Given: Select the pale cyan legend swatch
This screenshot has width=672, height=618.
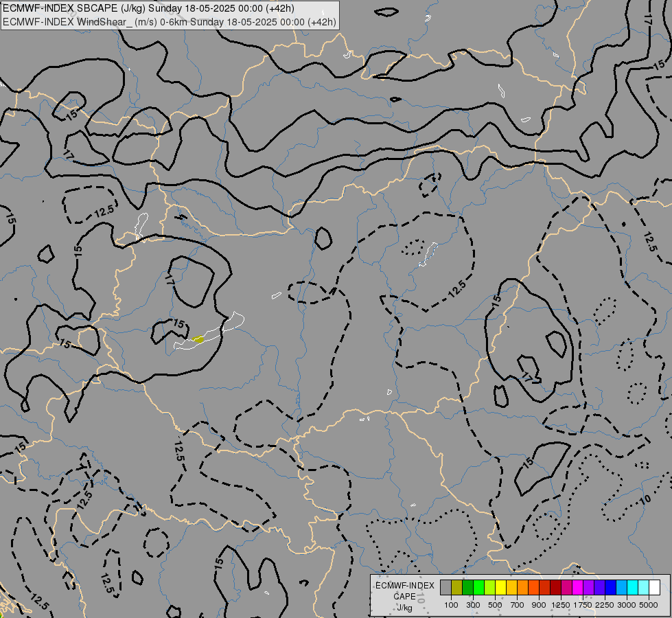Looking at the screenshot, I should (644, 587).
